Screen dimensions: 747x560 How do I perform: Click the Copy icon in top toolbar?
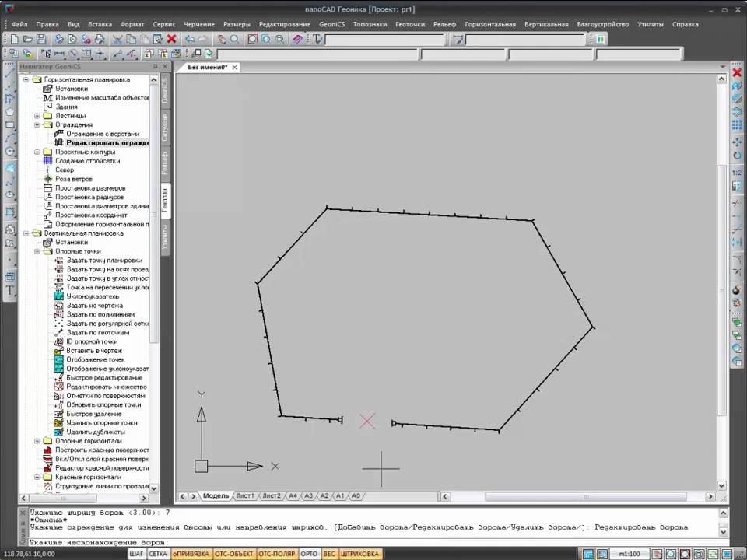pos(131,39)
